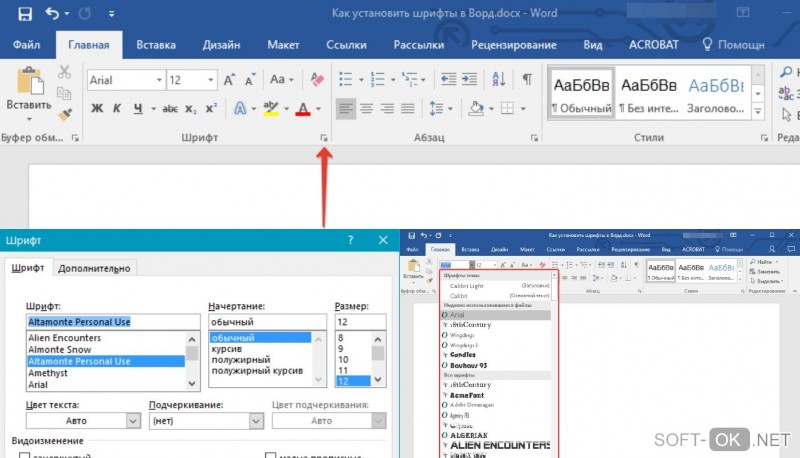Click the borders grid icon

(x=508, y=108)
